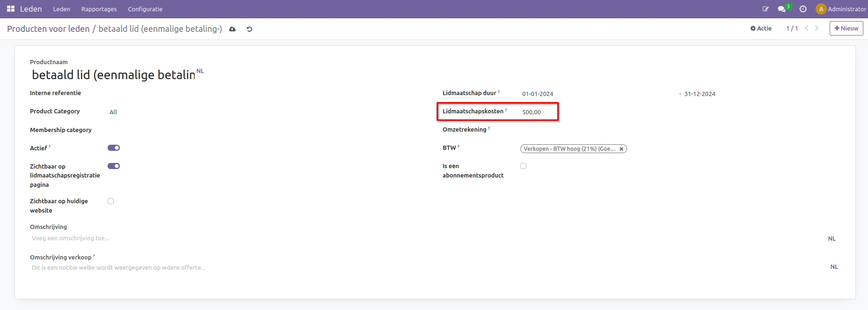868x310 pixels.
Task: Open the conversations chat icon
Action: click(x=781, y=9)
